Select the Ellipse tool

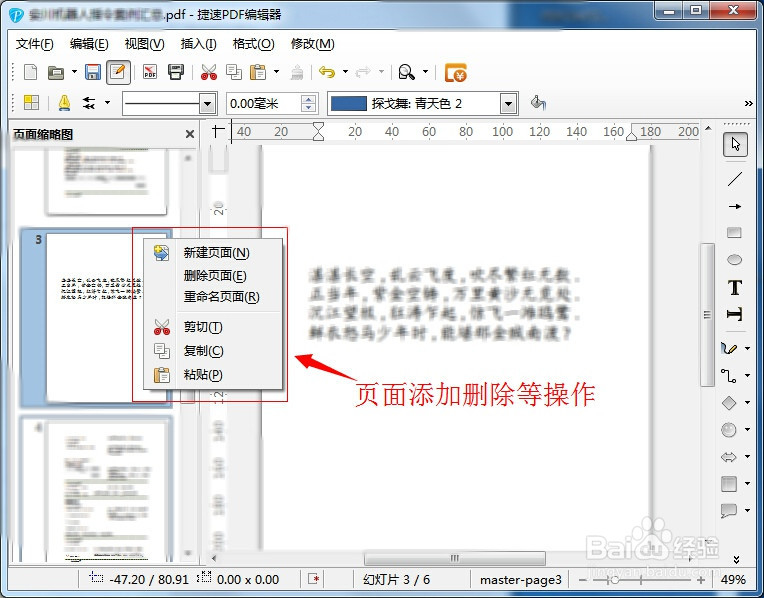[734, 260]
